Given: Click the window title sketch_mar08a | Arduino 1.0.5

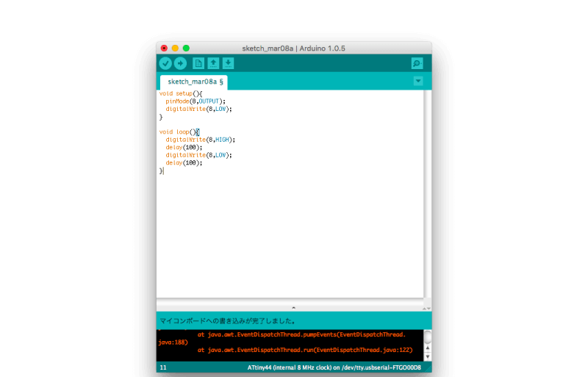Looking at the screenshot, I should pos(293,49).
